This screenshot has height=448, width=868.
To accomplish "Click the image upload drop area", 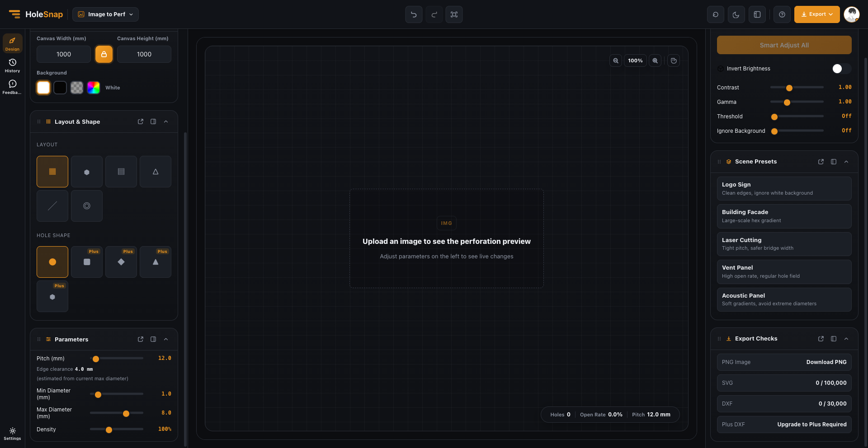I will pyautogui.click(x=447, y=238).
